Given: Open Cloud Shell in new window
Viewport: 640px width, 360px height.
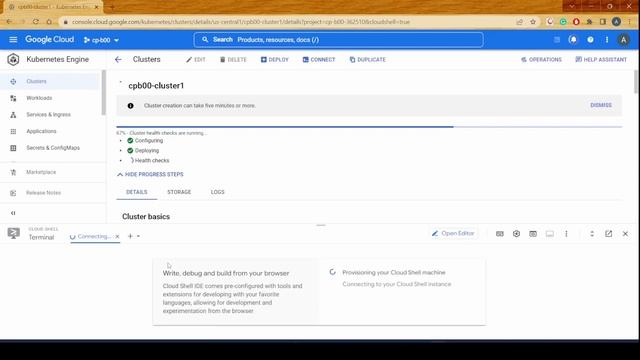Looking at the screenshot, I should click(609, 234).
